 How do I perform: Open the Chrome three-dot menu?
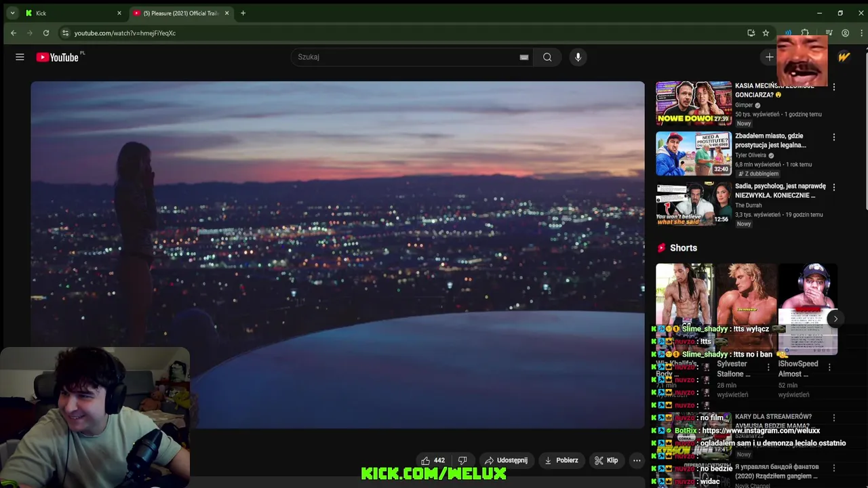[x=860, y=33]
